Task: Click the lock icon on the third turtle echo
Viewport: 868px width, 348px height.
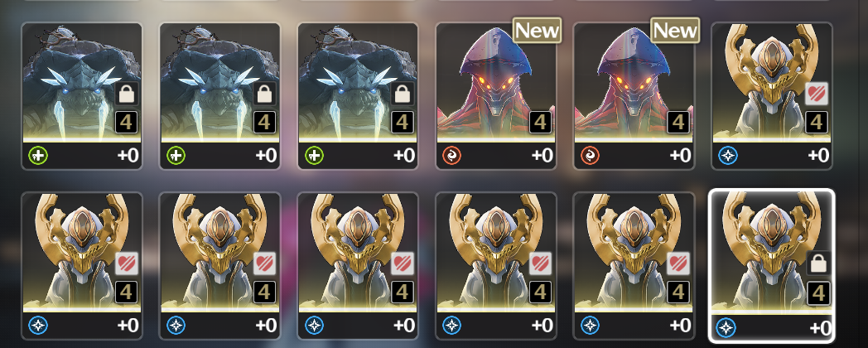Action: (x=403, y=94)
